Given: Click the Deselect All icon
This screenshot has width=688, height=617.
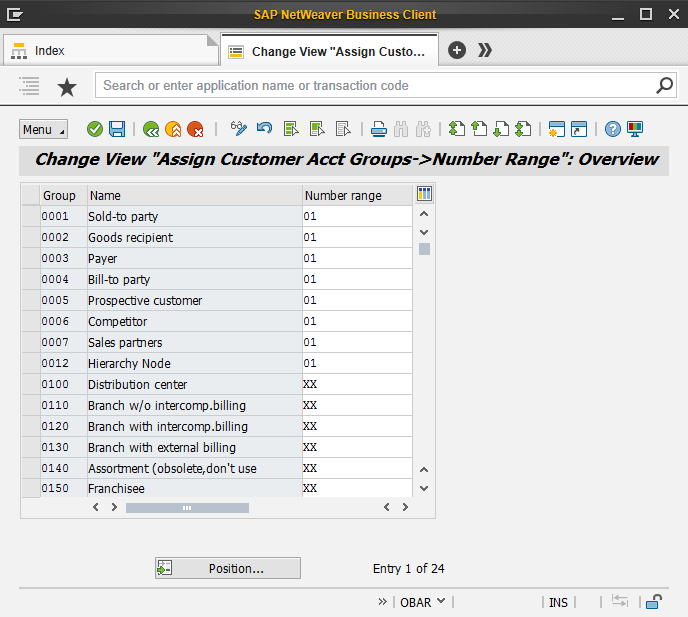Looking at the screenshot, I should (343, 129).
